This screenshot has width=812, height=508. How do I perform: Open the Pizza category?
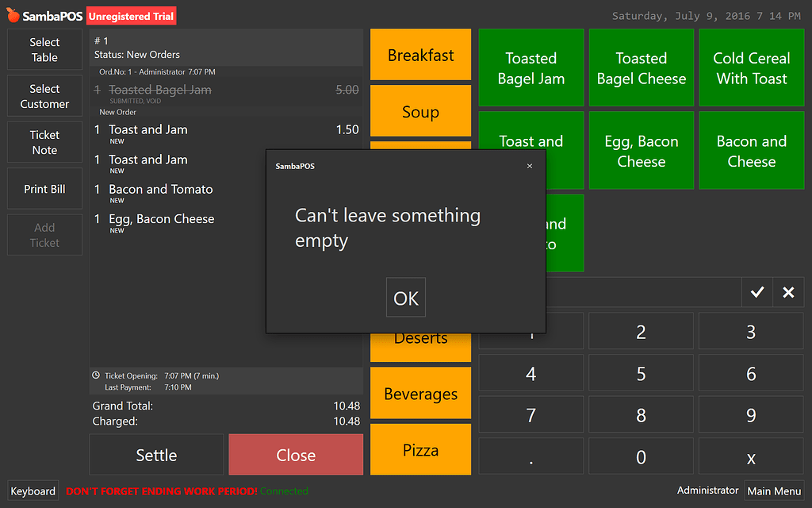coord(420,449)
